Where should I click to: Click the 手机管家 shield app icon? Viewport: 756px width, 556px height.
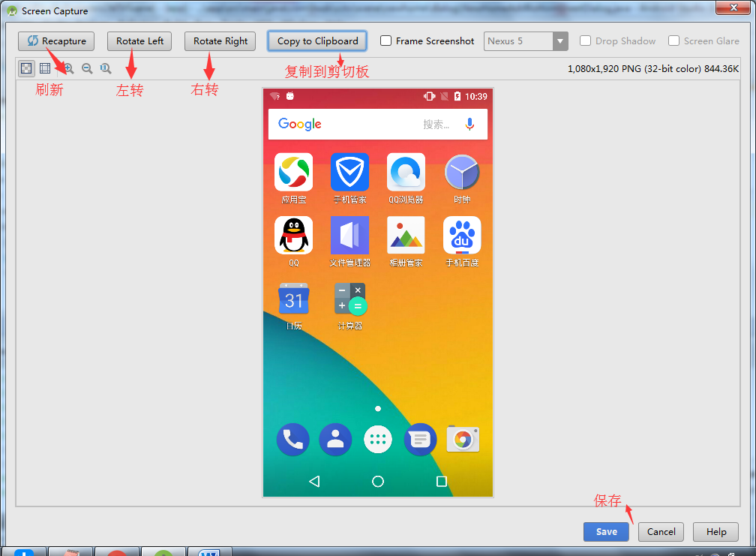349,172
